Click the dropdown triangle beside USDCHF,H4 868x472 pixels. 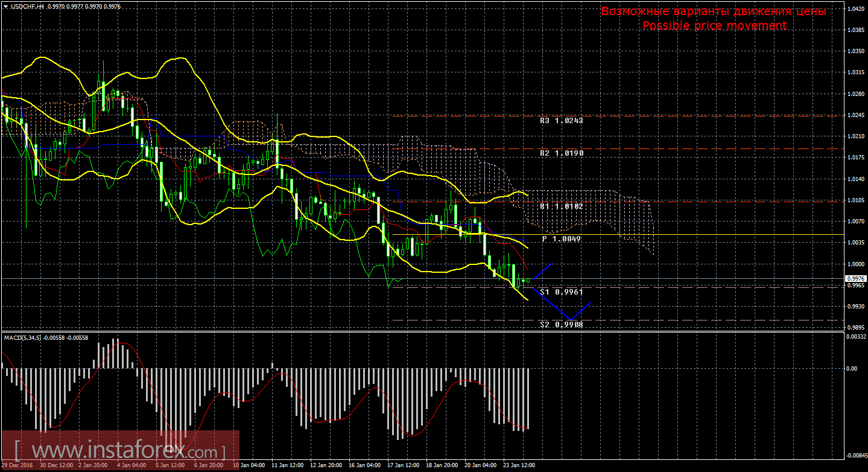[5, 6]
